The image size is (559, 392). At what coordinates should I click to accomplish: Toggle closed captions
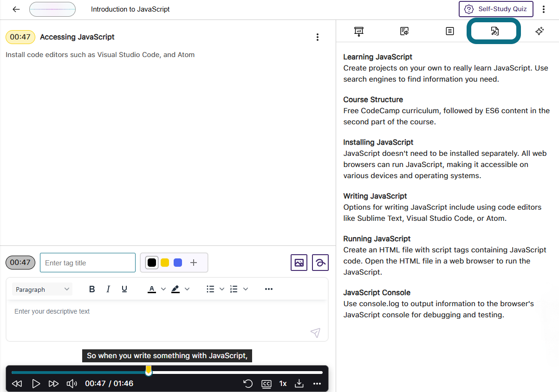(266, 384)
